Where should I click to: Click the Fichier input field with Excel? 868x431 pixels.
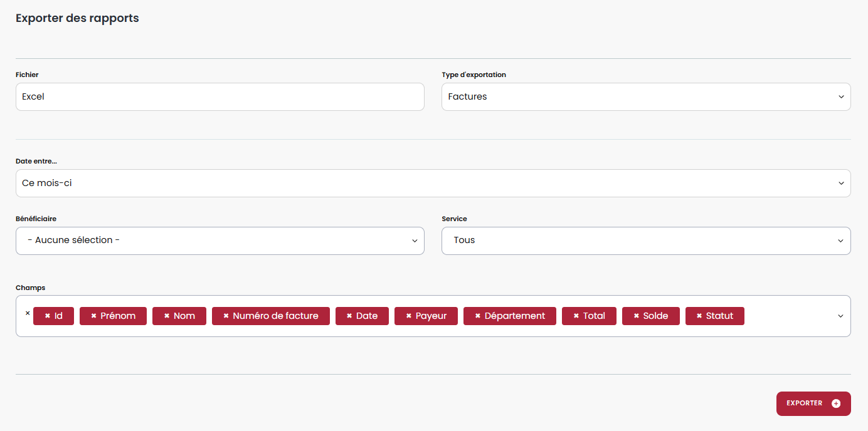220,97
